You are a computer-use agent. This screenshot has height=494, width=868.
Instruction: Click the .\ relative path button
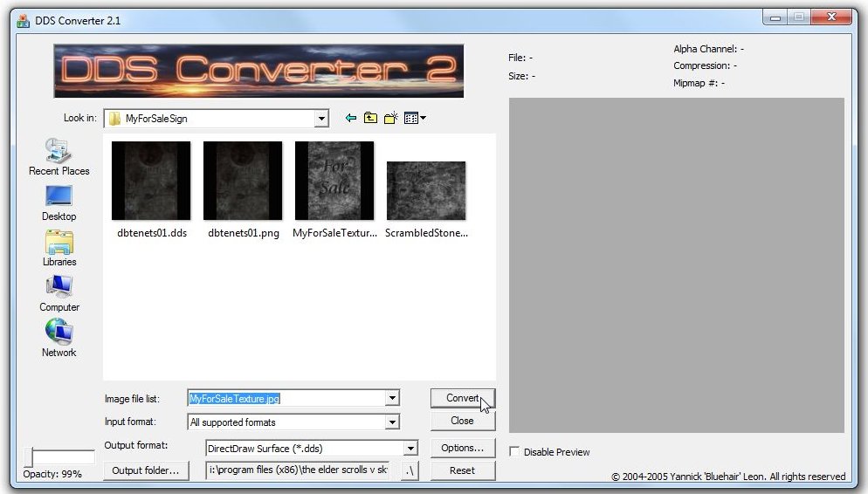(x=410, y=470)
